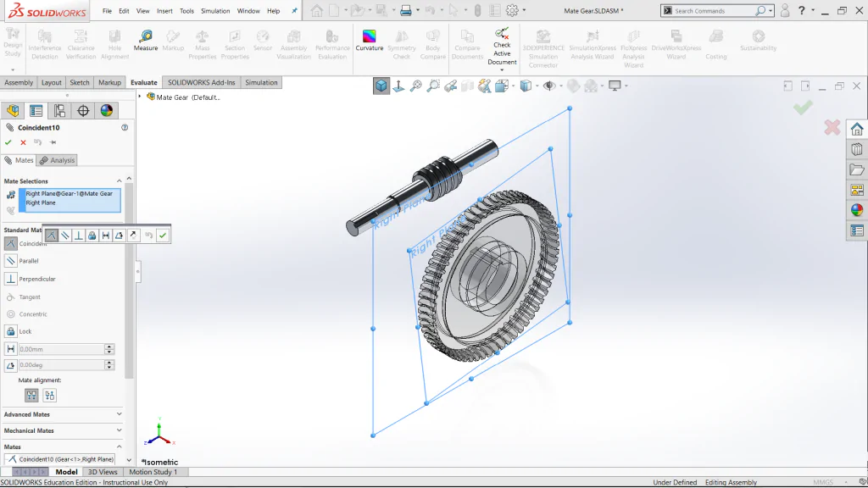This screenshot has width=868, height=488.
Task: Choose the Aligned mate alignment button
Action: tap(31, 395)
